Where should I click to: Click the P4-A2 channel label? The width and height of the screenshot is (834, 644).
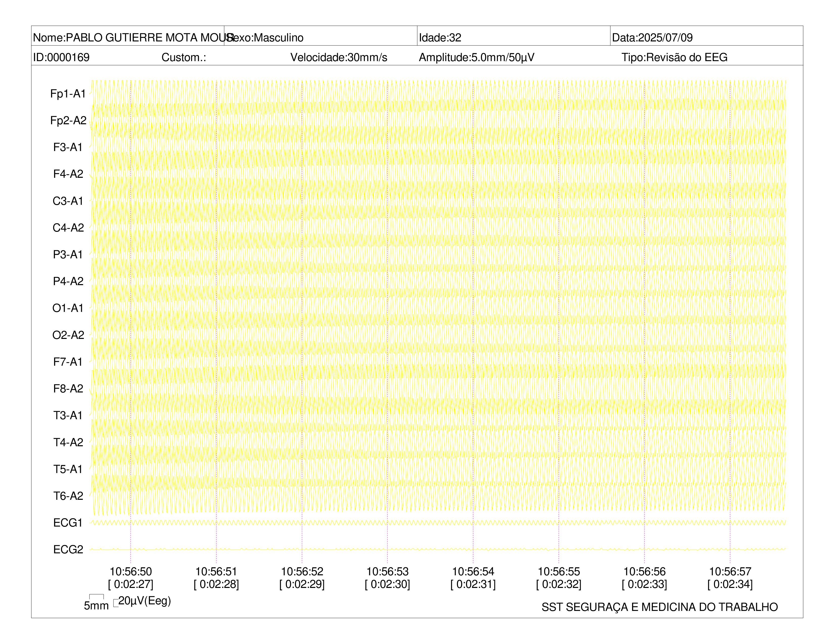pos(68,281)
